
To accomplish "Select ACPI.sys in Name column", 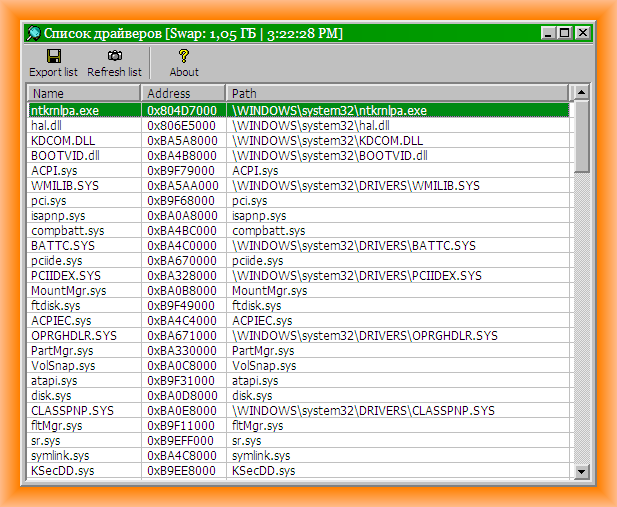I will click(54, 170).
